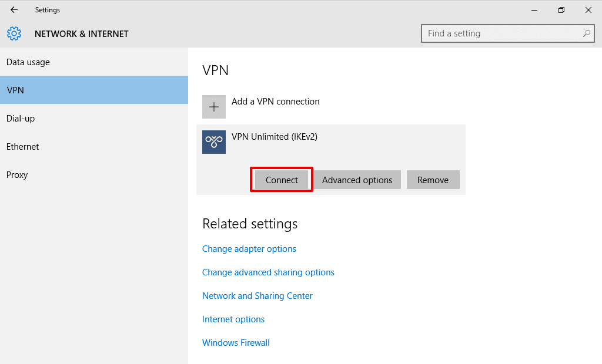Image resolution: width=602 pixels, height=364 pixels.
Task: Open the Data usage section
Action: click(27, 62)
